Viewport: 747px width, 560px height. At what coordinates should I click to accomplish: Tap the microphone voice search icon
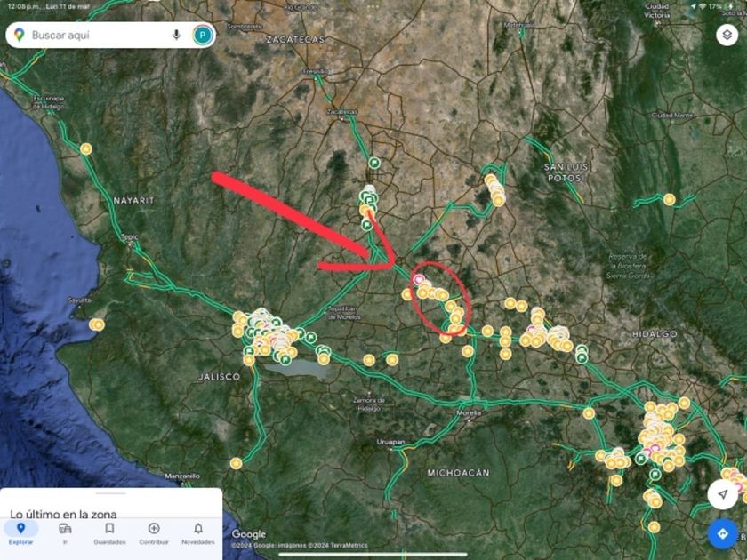pyautogui.click(x=176, y=35)
